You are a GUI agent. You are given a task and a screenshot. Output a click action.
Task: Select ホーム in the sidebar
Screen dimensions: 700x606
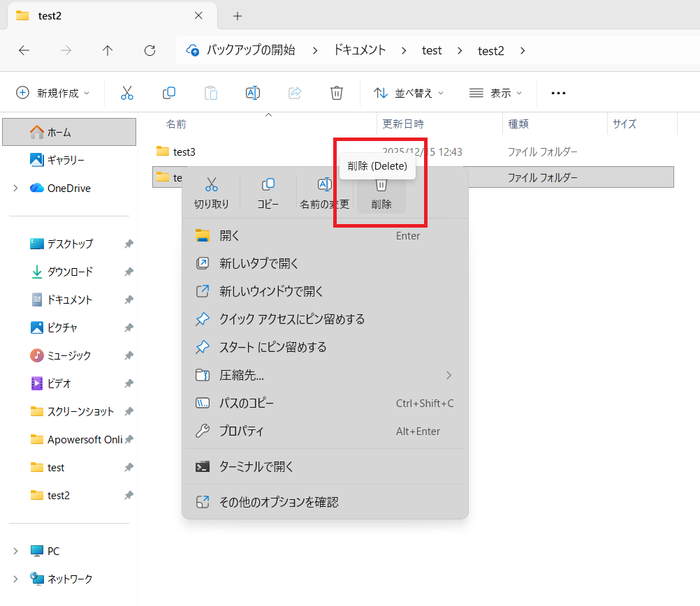tap(69, 132)
